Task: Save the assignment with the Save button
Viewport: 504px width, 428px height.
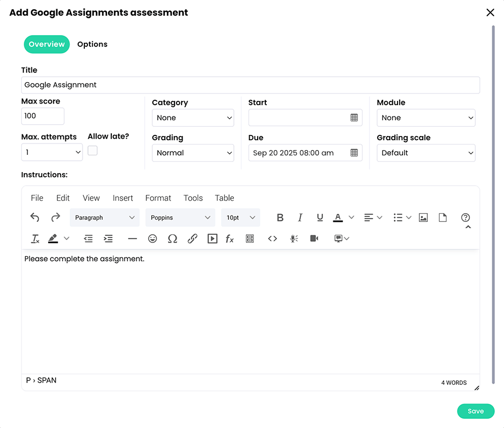Action: coord(476,411)
